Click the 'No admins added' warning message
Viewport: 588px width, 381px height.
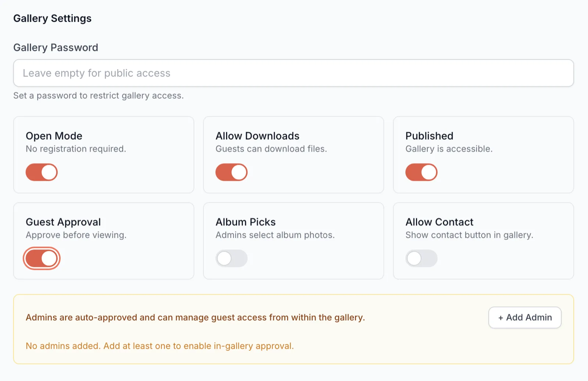pyautogui.click(x=159, y=346)
